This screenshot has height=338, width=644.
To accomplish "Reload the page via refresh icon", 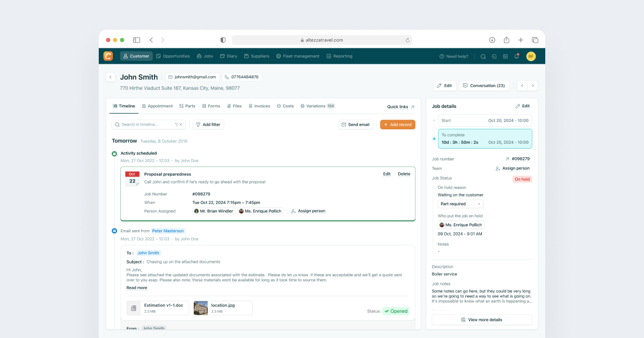I will coord(408,40).
